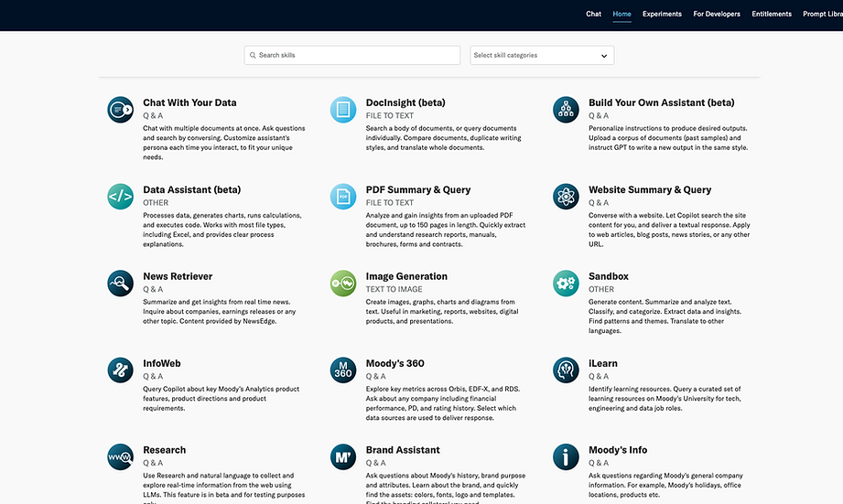Image resolution: width=843 pixels, height=504 pixels.
Task: Select the Moody's Info information icon
Action: (566, 456)
